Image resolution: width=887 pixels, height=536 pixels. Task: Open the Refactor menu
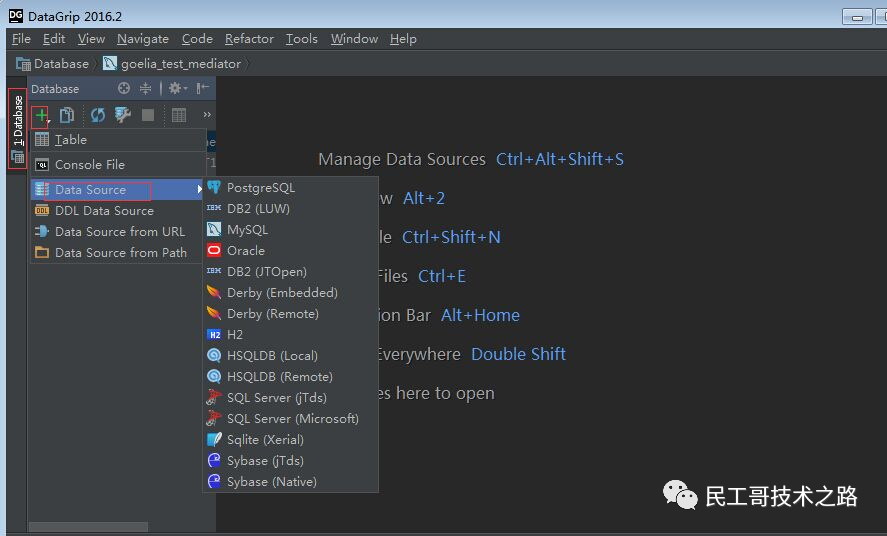(249, 38)
